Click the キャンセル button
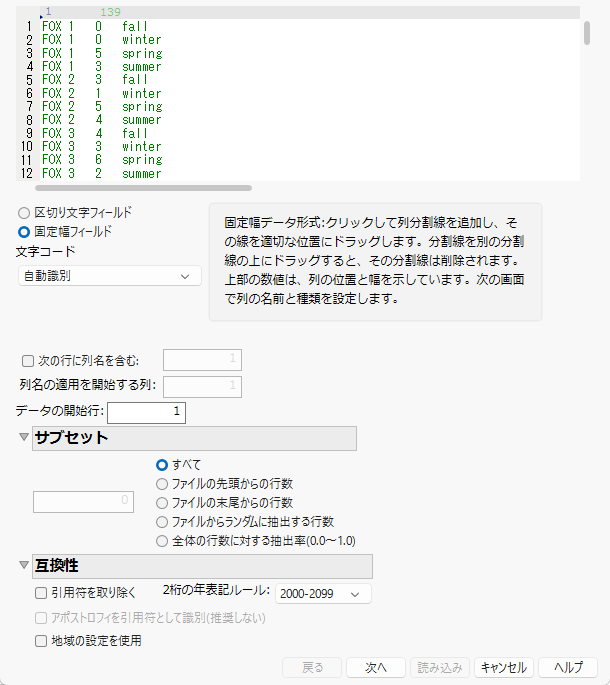The height and width of the screenshot is (685, 610). point(504,668)
